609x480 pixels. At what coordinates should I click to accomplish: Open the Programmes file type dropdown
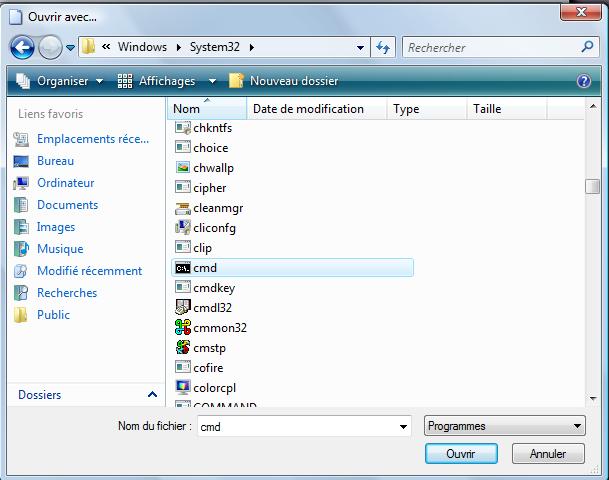[x=504, y=426]
